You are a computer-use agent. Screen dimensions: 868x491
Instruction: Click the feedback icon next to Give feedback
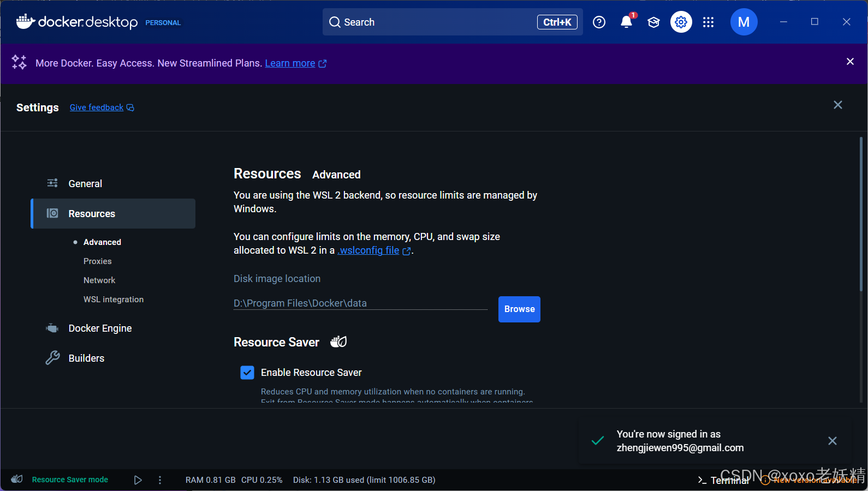click(130, 107)
